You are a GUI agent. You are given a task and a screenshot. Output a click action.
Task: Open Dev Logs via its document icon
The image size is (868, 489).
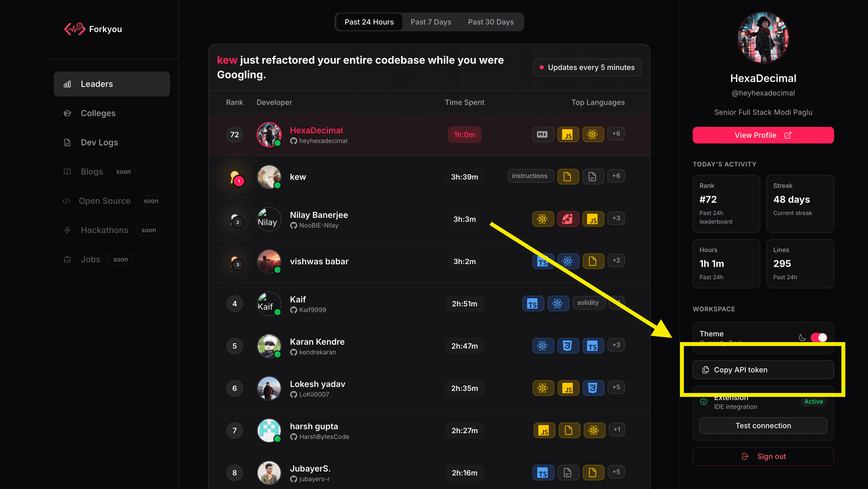(67, 142)
